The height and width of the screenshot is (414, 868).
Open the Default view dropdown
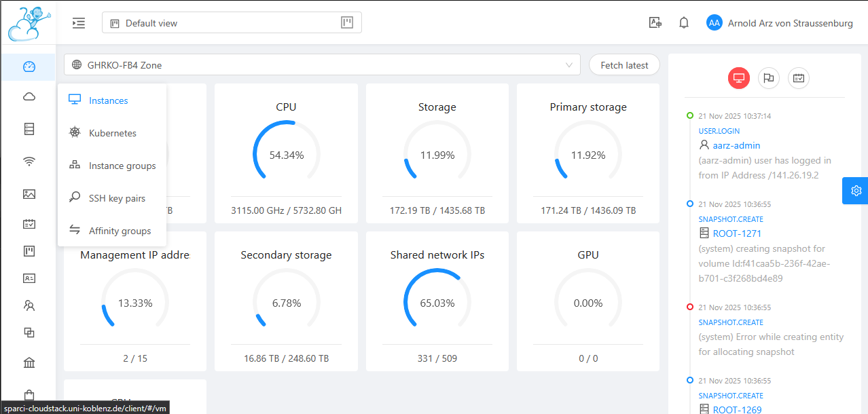(x=231, y=22)
